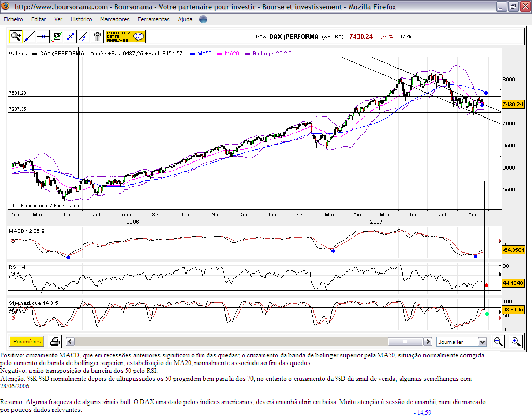This screenshot has width=532, height=416.
Task: Open the Journalier period dropdown
Action: [462, 342]
